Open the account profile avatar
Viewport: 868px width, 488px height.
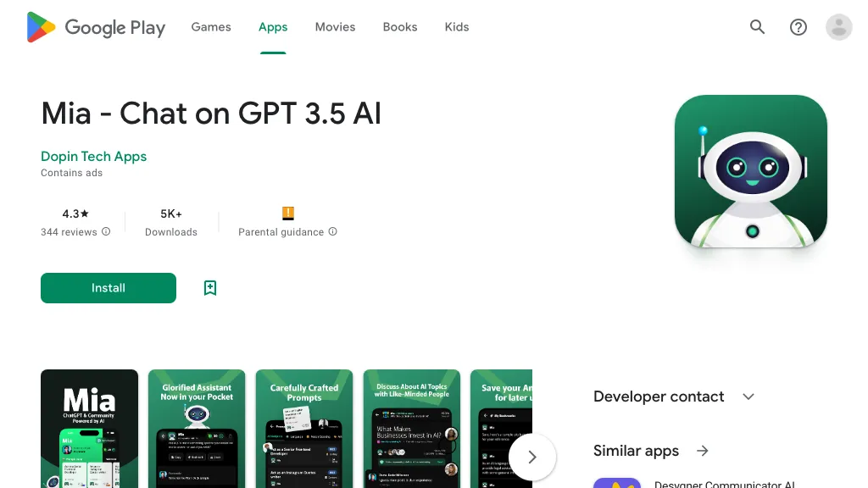(838, 27)
